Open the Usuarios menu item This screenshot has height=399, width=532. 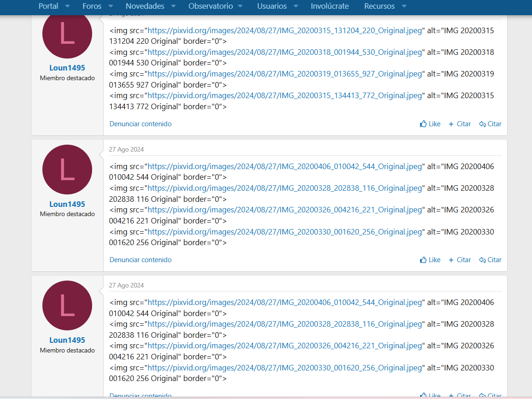pos(272,6)
